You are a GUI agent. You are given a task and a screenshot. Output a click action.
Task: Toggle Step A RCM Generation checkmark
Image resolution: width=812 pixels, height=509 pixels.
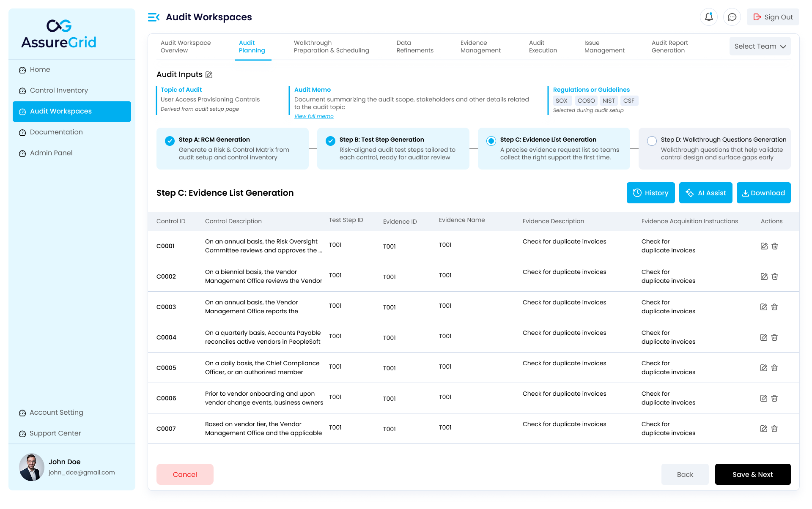[x=170, y=141]
